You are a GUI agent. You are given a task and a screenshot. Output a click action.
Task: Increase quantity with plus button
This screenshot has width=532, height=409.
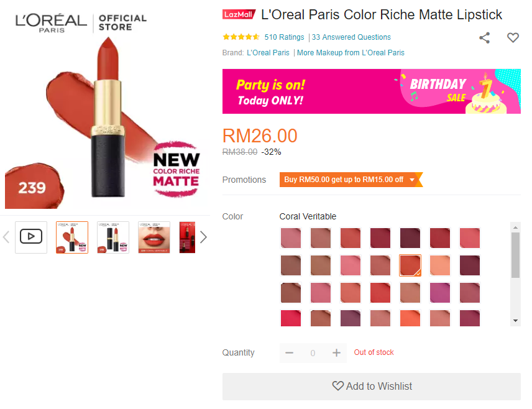336,353
